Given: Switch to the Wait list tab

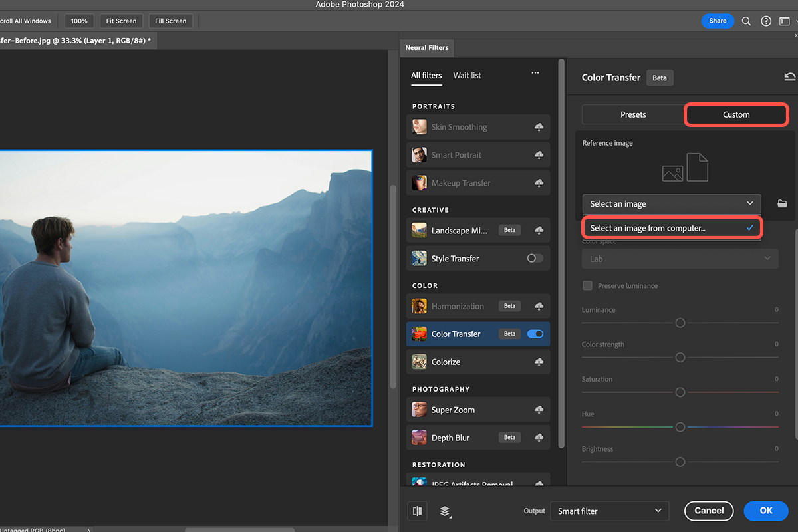Looking at the screenshot, I should pyautogui.click(x=467, y=76).
